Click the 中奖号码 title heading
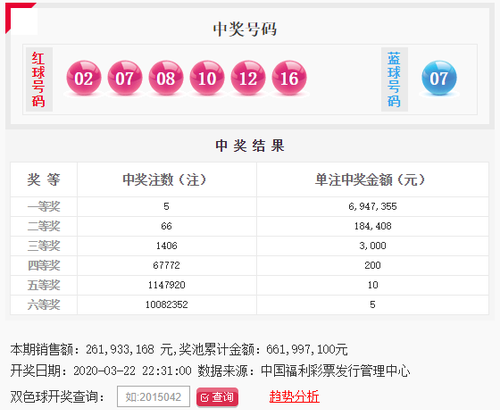The height and width of the screenshot is (410, 500). coord(245,29)
